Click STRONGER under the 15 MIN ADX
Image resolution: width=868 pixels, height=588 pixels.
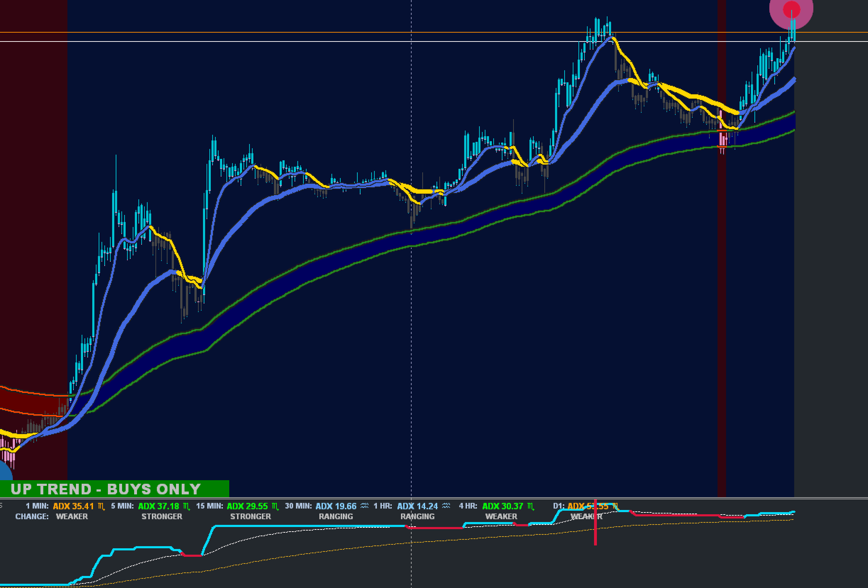[x=251, y=516]
